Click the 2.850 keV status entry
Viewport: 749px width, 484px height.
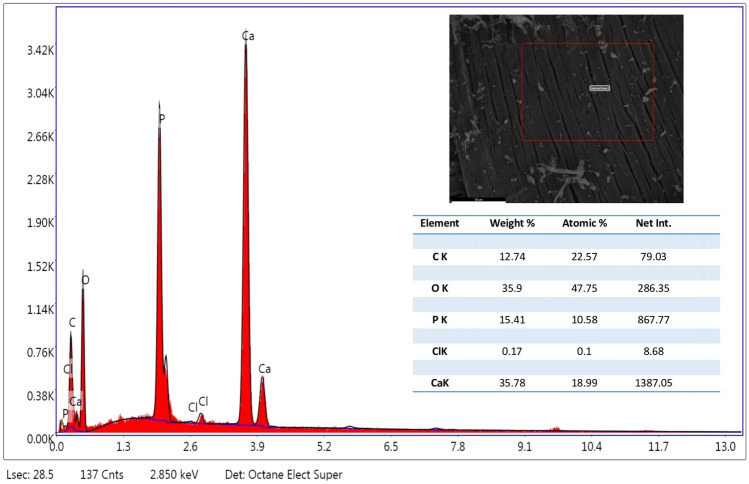pos(174,475)
